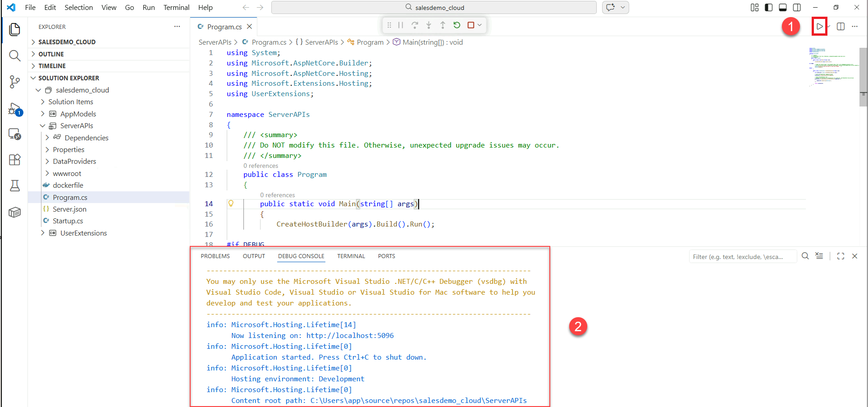Open the Search view in activity bar
This screenshot has width=868, height=407.
click(15, 56)
